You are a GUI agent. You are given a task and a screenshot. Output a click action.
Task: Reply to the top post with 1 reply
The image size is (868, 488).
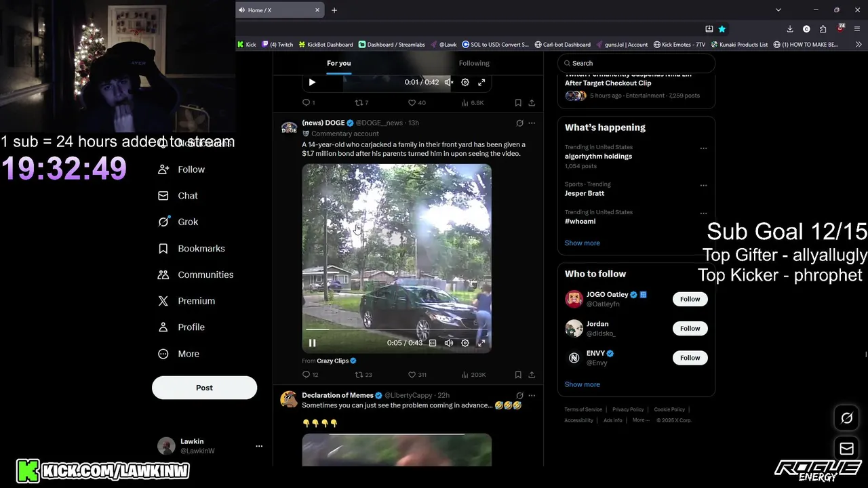[309, 103]
